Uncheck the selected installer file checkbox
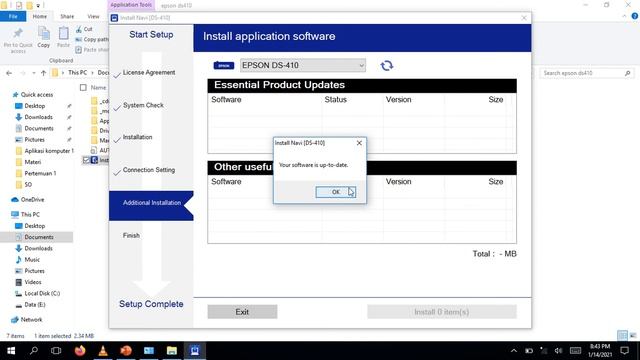 tap(86, 160)
